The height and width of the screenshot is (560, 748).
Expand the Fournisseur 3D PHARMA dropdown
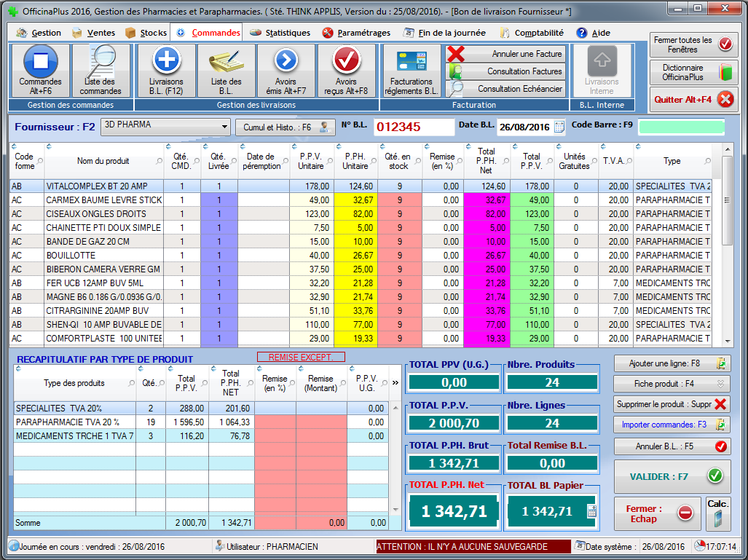(x=224, y=127)
